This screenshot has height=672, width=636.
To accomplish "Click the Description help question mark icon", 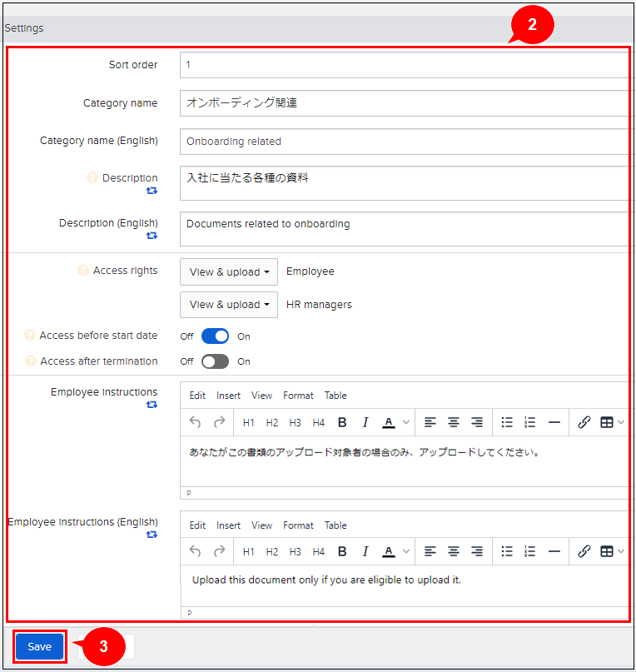I will pos(92,178).
